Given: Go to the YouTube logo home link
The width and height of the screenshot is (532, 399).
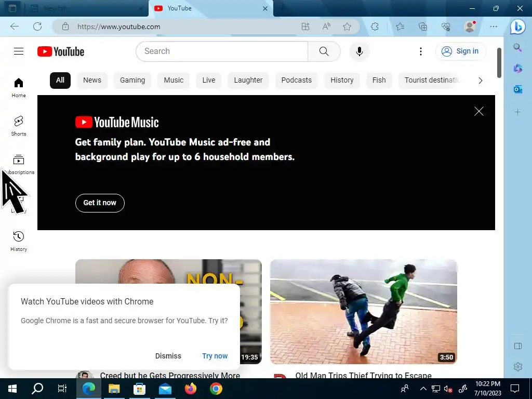Looking at the screenshot, I should 61,51.
